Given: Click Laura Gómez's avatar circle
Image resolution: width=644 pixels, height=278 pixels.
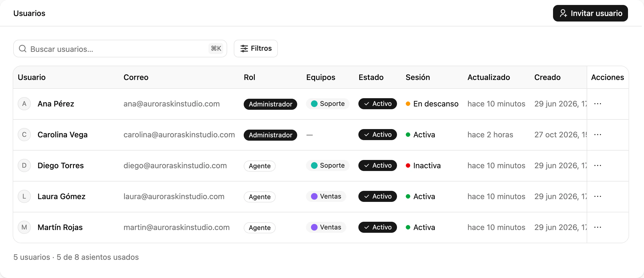Looking at the screenshot, I should (x=24, y=196).
